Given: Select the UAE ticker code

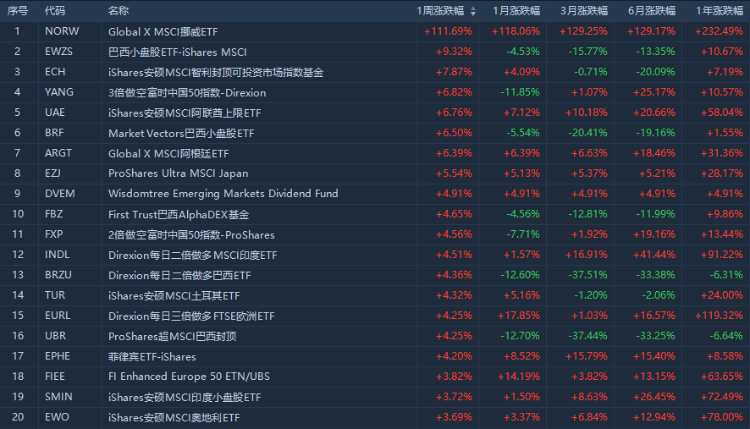Looking at the screenshot, I should 55,113.
